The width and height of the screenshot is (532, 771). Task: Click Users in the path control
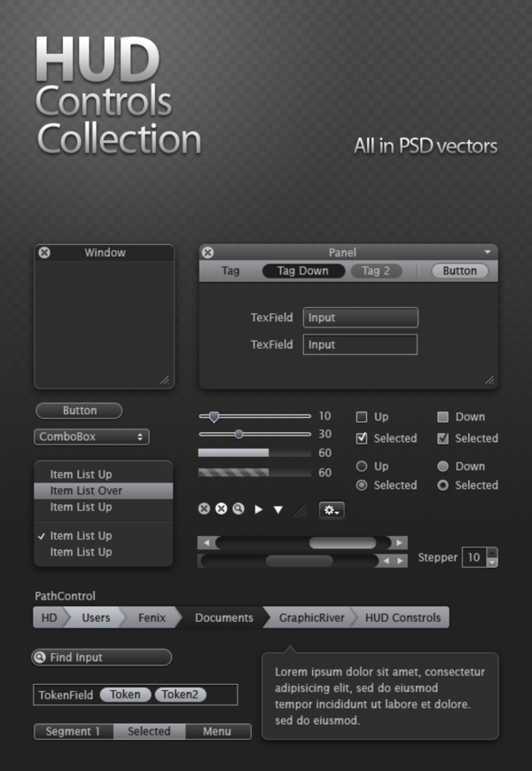pyautogui.click(x=96, y=618)
